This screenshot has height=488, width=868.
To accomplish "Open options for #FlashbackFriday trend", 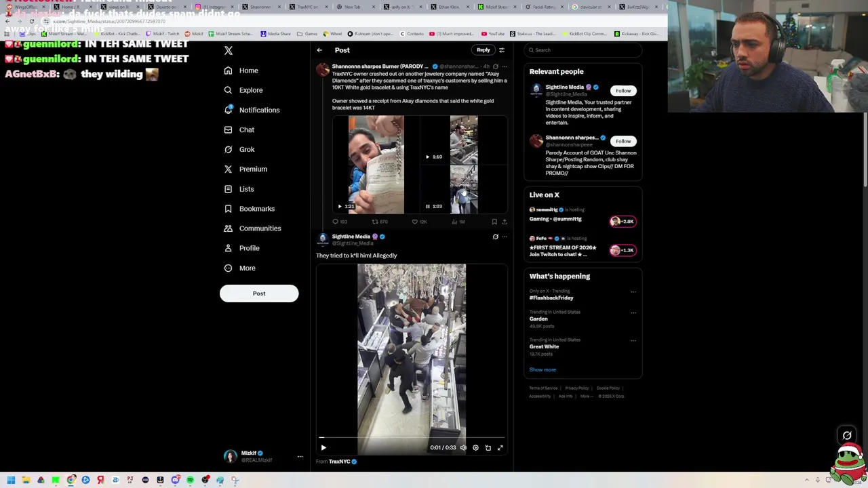I will click(x=633, y=292).
